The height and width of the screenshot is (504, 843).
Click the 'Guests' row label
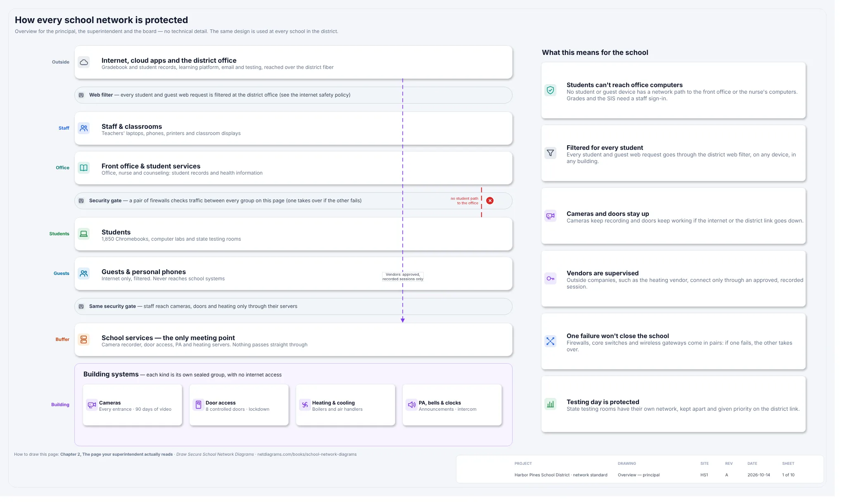[62, 274]
